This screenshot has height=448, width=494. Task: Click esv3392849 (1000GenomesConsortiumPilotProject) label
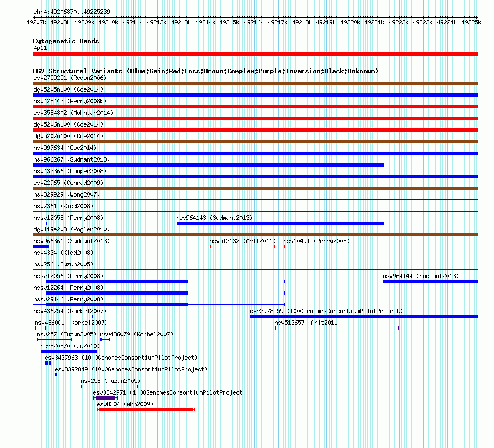[131, 369]
